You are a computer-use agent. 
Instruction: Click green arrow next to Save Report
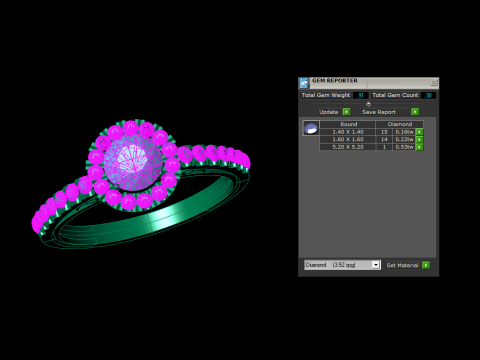pyautogui.click(x=415, y=112)
